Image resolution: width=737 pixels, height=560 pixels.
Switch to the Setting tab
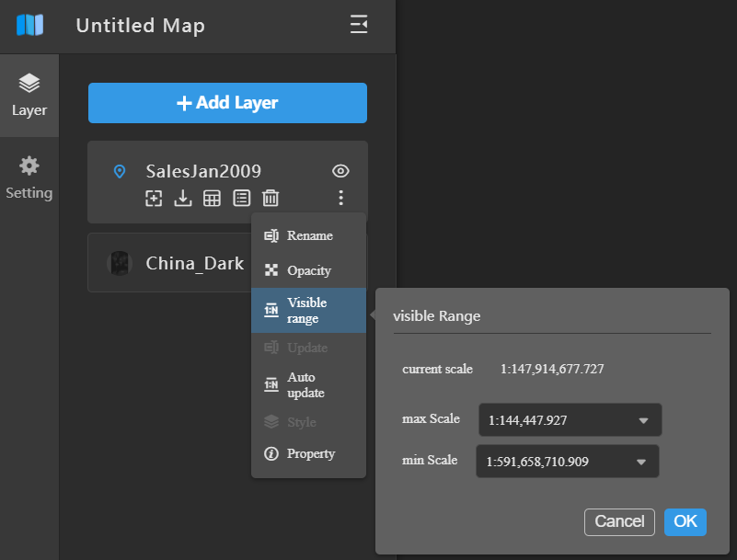(x=29, y=177)
